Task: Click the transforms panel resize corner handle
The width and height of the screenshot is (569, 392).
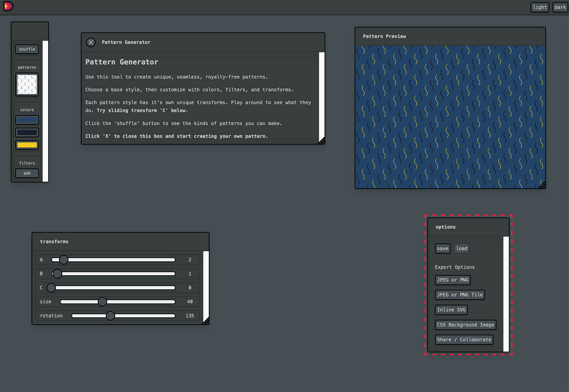Action: pyautogui.click(x=206, y=321)
